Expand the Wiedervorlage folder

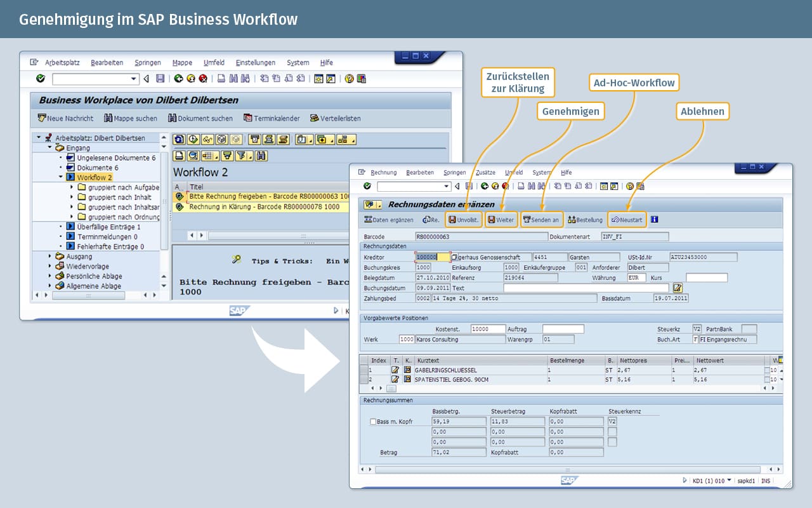pos(49,266)
